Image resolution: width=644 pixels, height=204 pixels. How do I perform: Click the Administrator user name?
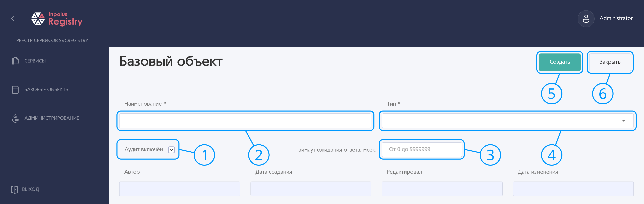[616, 18]
